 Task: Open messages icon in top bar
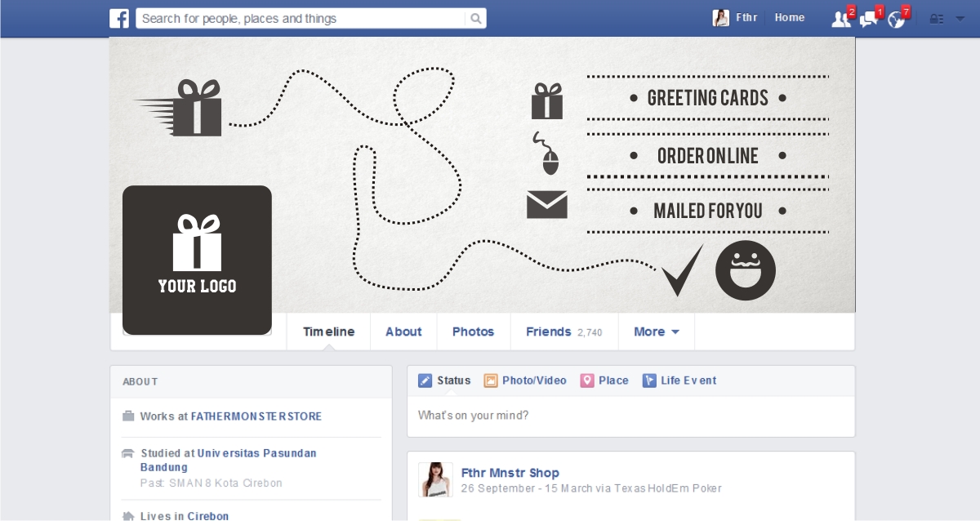pyautogui.click(x=869, y=19)
